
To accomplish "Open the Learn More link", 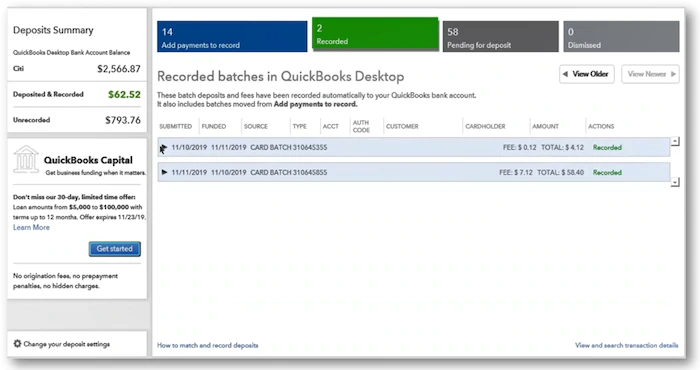I will (x=31, y=227).
